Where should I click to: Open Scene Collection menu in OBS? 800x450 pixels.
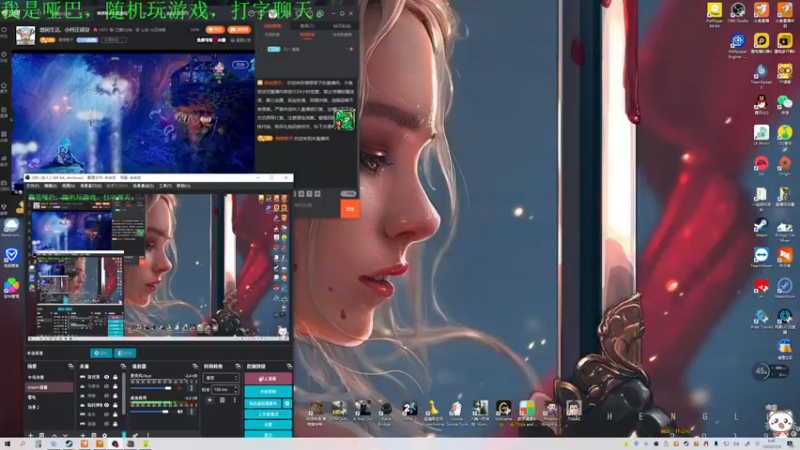[x=143, y=186]
